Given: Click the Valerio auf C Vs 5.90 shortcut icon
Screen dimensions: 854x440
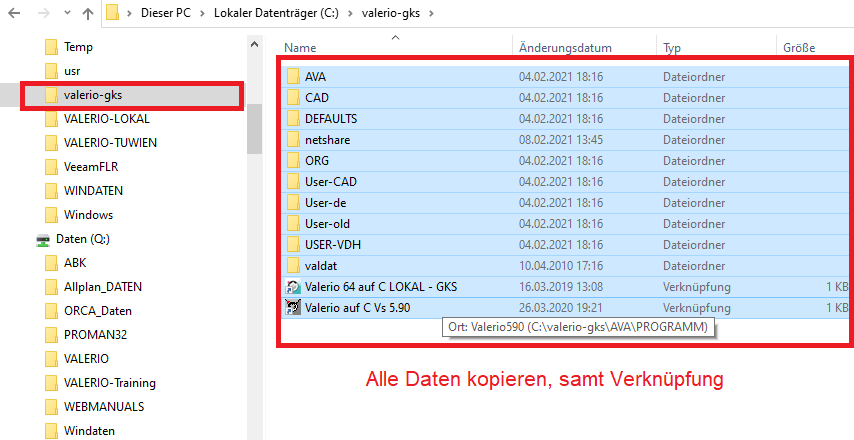Looking at the screenshot, I should 293,307.
